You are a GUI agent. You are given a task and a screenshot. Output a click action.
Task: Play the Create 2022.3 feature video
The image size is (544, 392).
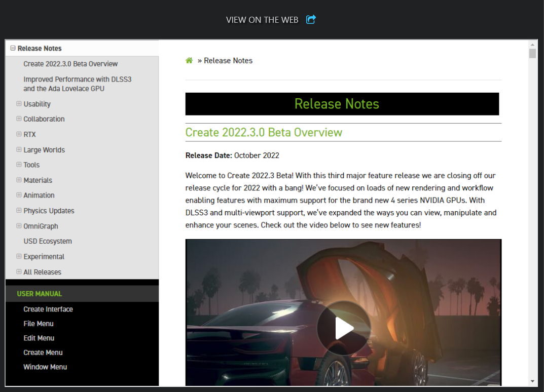tap(344, 329)
